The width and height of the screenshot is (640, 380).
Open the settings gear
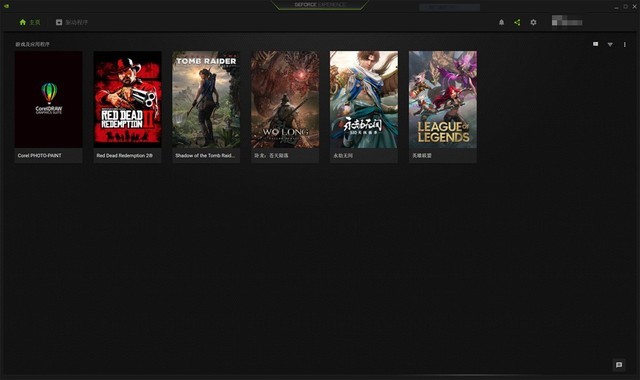pyautogui.click(x=533, y=22)
